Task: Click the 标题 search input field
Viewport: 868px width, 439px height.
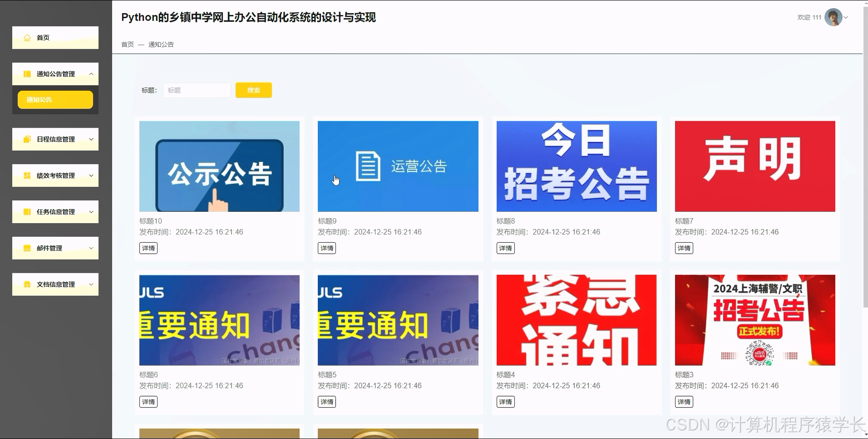Action: (x=197, y=90)
